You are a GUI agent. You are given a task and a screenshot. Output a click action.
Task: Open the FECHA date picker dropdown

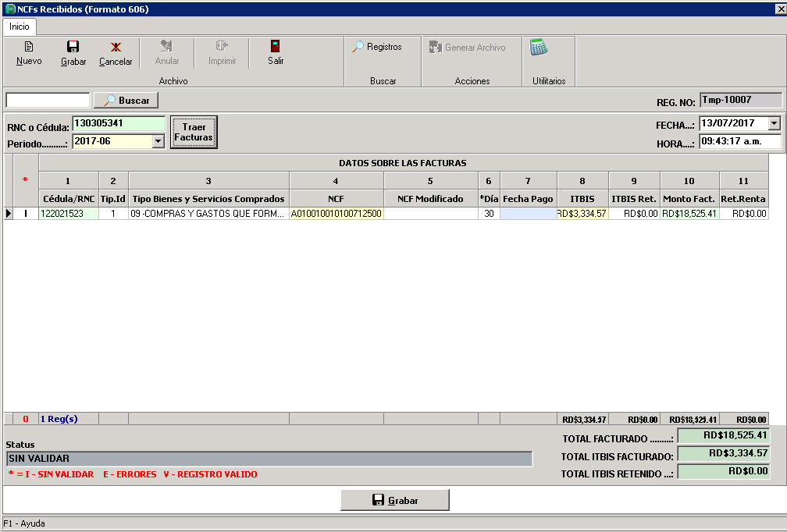click(x=772, y=123)
